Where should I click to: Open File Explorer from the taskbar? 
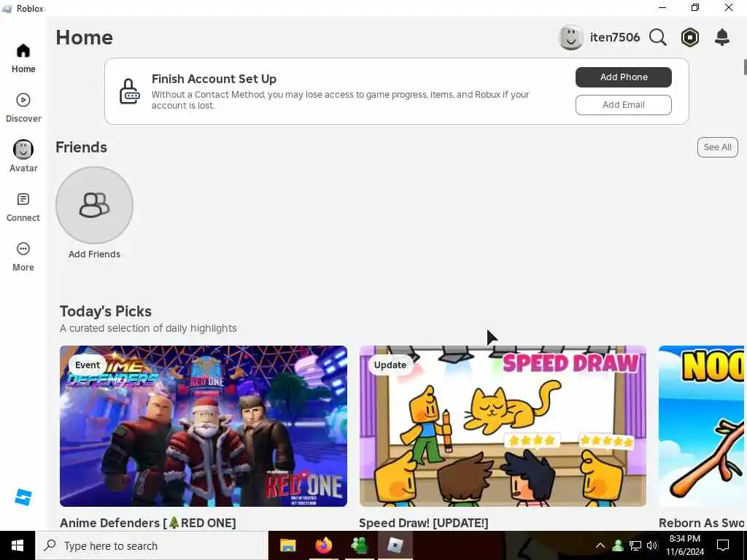tap(287, 545)
